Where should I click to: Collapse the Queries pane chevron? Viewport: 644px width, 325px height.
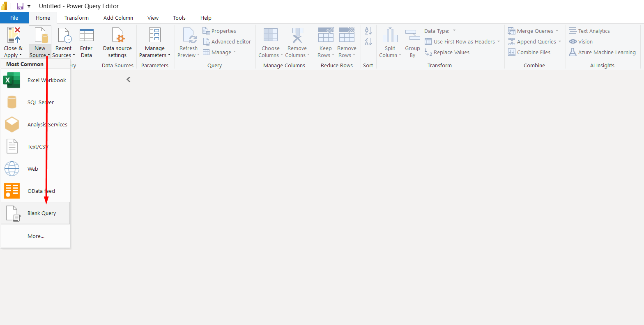click(129, 80)
